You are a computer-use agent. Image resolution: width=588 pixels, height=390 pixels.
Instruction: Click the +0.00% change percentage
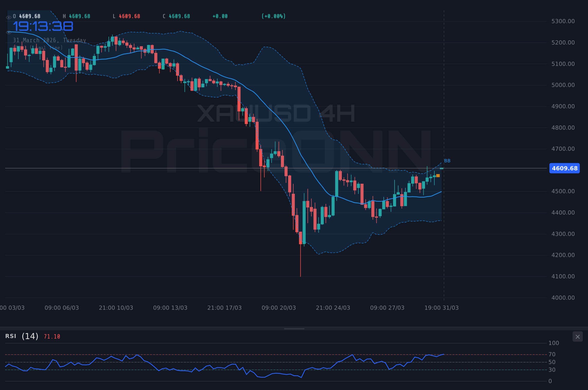pyautogui.click(x=273, y=16)
